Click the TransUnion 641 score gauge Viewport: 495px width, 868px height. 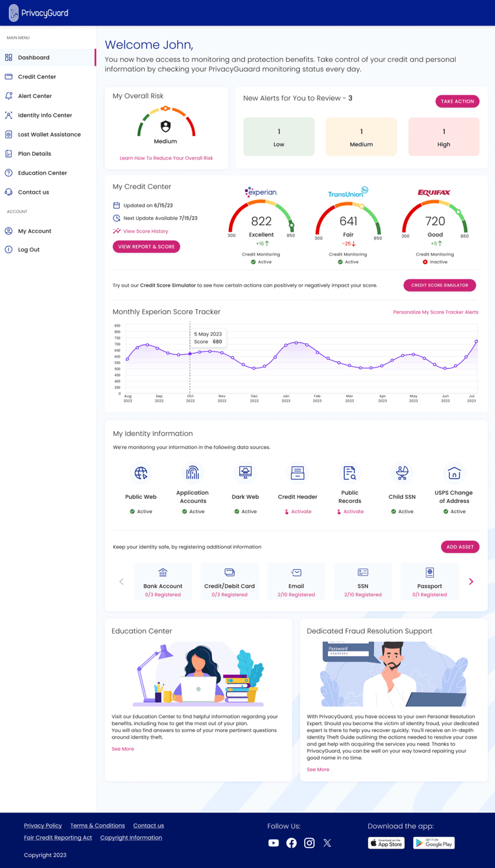coord(348,220)
